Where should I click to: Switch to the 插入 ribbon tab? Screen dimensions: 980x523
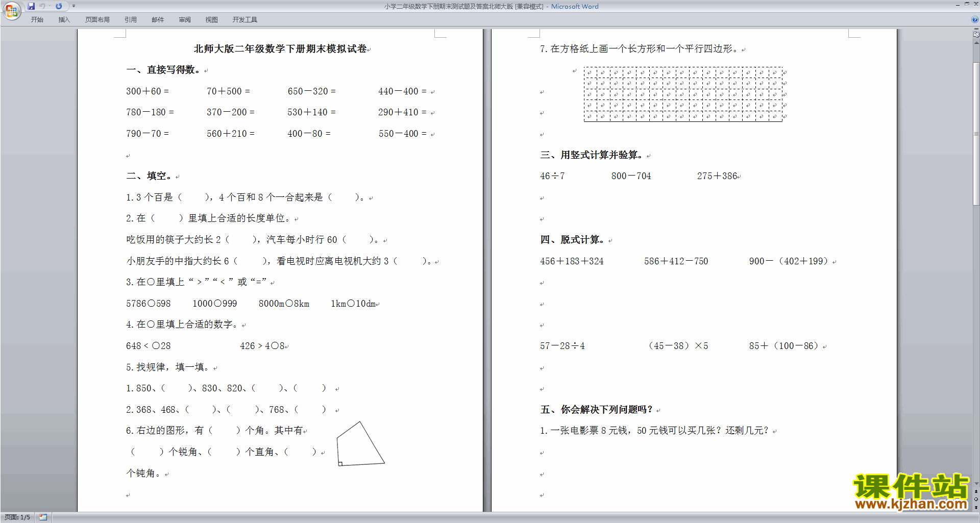64,19
